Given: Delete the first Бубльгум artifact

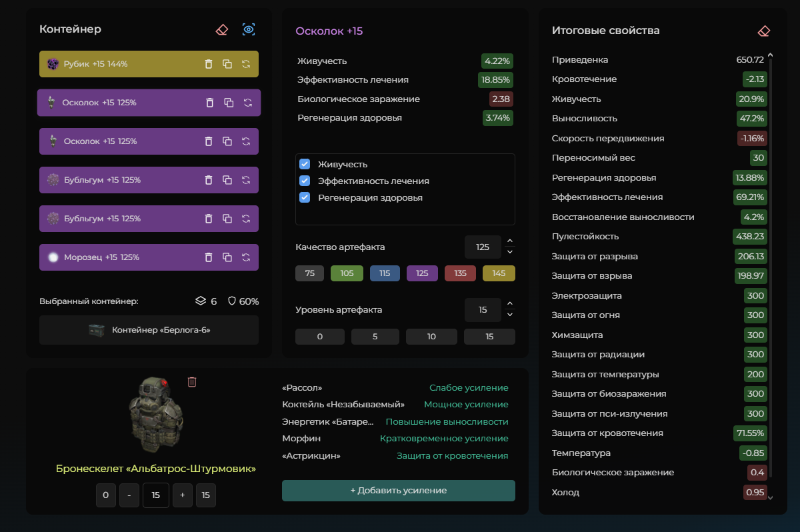Looking at the screenshot, I should click(208, 180).
